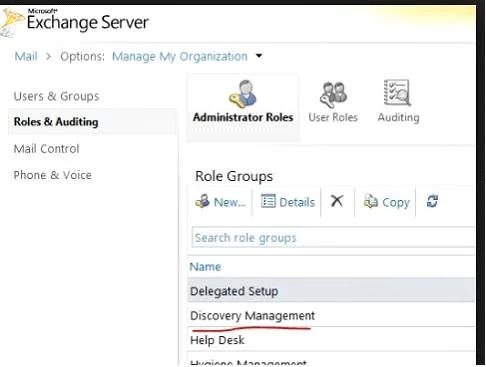Expand the Manage My Organization dropdown arrow

259,56
